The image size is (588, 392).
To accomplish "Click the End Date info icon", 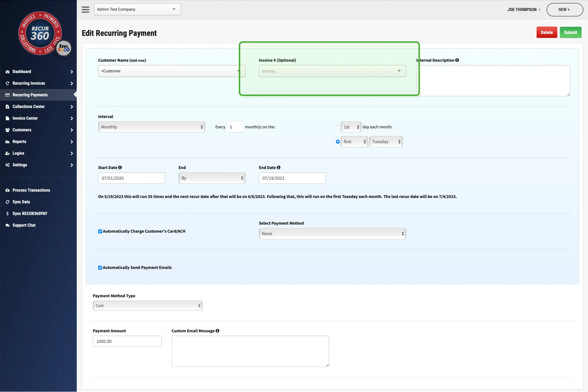I will click(278, 168).
